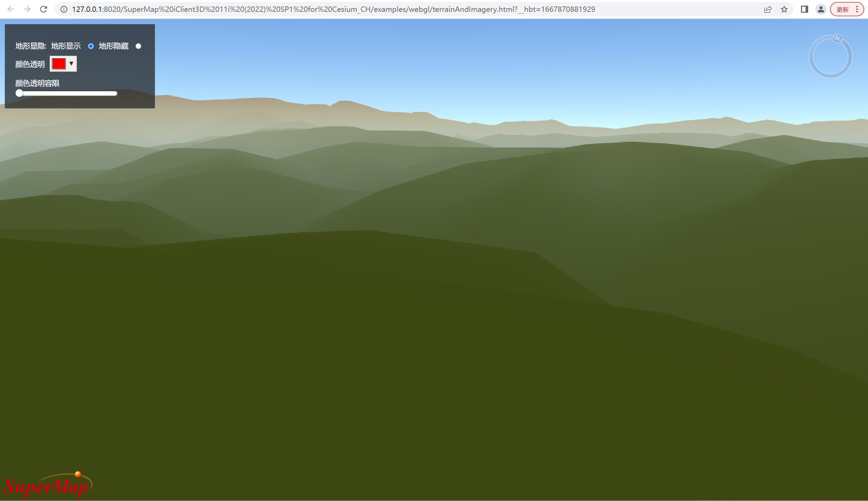This screenshot has width=868, height=501.
Task: Click right end of 颜色透明容限 slider track
Action: 115,93
